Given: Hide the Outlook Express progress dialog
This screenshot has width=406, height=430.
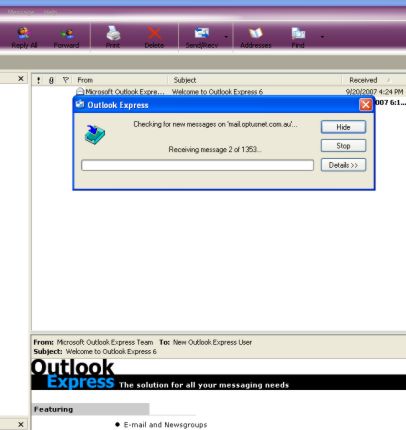Looking at the screenshot, I should pos(343,127).
